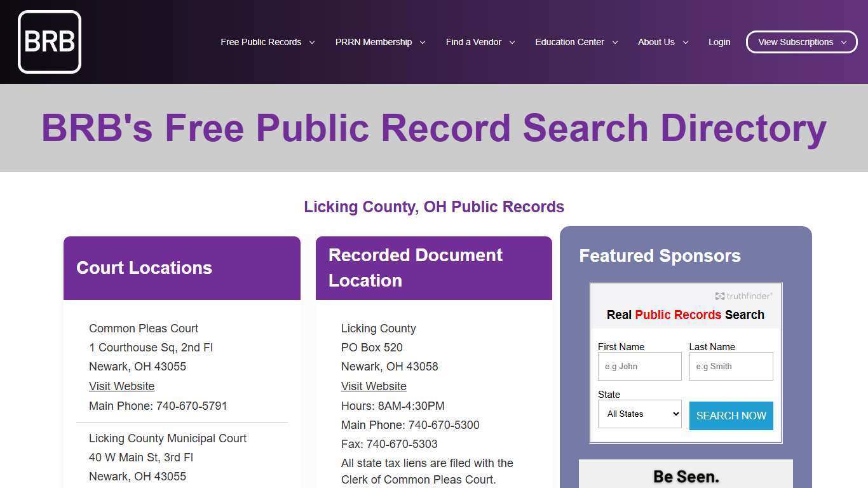Select the About Us menu item
Viewport: 868px width, 488px height.
coord(656,42)
